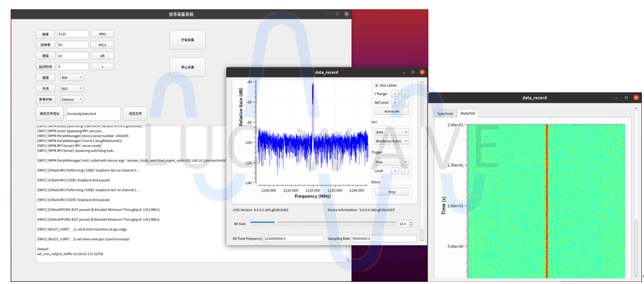644x284 pixels.
Task: Decrease the Trigger Level with minus button
Action: (405, 170)
